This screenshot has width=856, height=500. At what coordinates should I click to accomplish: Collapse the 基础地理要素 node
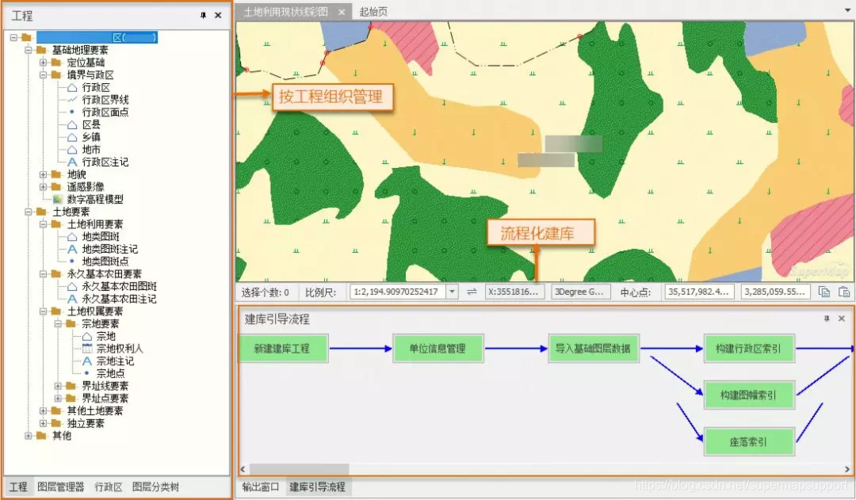pos(28,50)
